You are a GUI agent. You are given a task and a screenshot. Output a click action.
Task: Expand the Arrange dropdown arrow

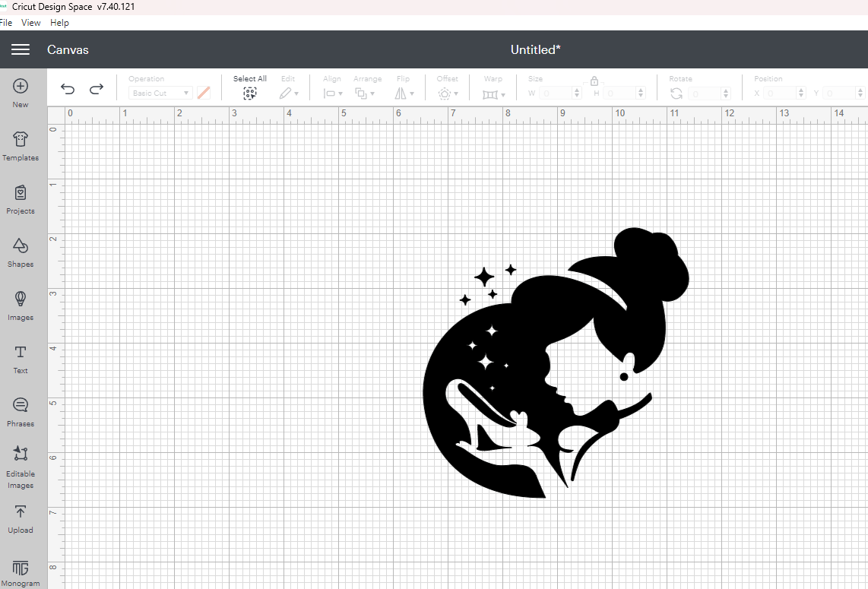[x=372, y=94]
